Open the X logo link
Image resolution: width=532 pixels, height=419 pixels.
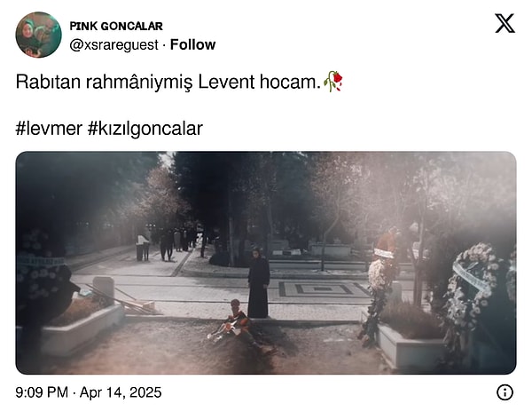(x=505, y=23)
